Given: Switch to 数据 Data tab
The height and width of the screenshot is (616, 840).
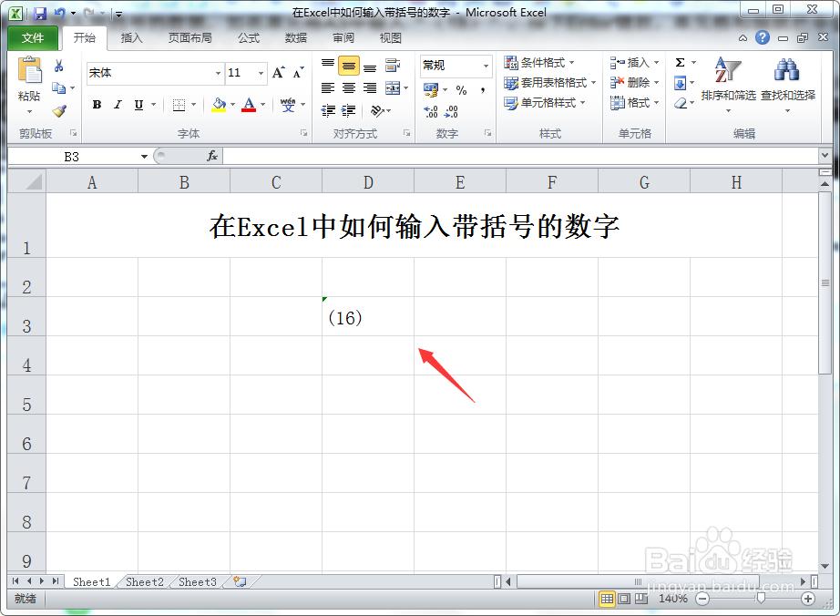Looking at the screenshot, I should 296,38.
